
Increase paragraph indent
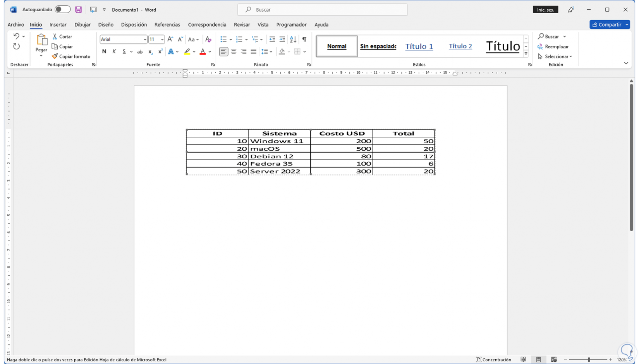pyautogui.click(x=282, y=39)
